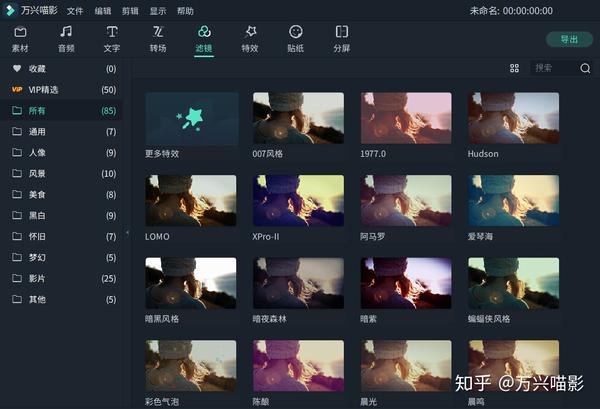Open the 编辑 menu
Viewport: 600px width, 409px height.
coord(103,11)
